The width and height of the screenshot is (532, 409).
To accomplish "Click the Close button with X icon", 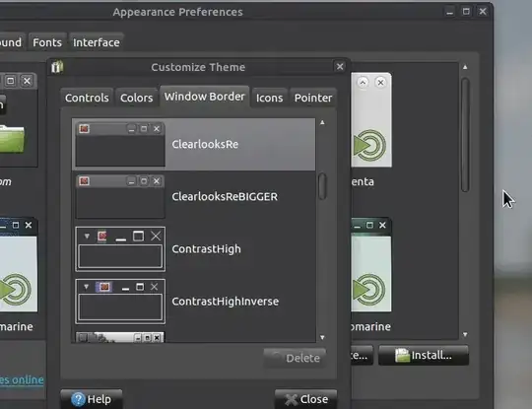I will click(x=306, y=399).
